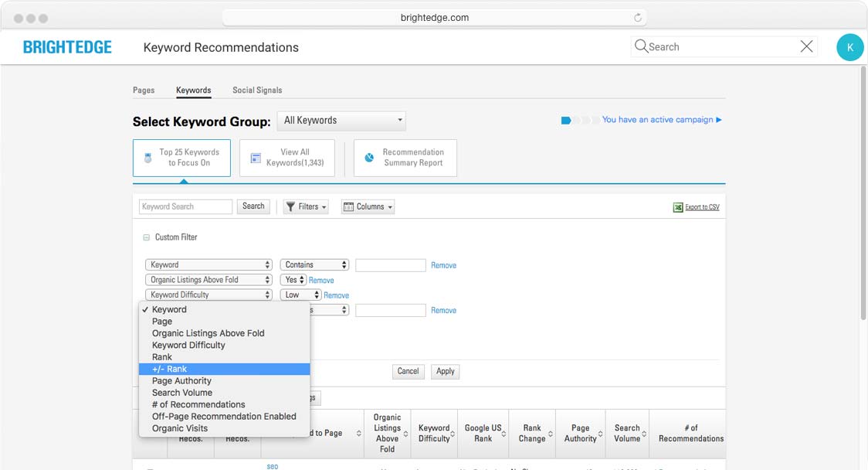Switch to the Social Signals tab
Screen dimensions: 868x470
(257, 90)
